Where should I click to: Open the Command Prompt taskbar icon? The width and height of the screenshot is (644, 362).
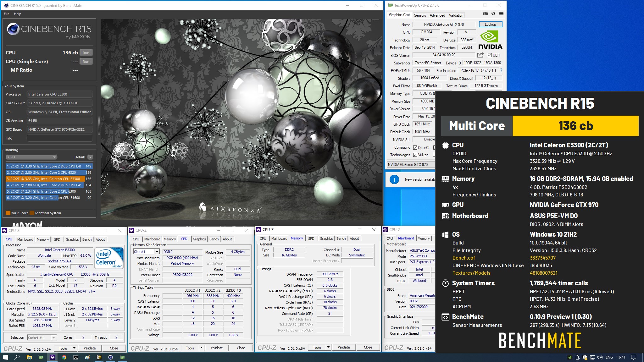76,357
